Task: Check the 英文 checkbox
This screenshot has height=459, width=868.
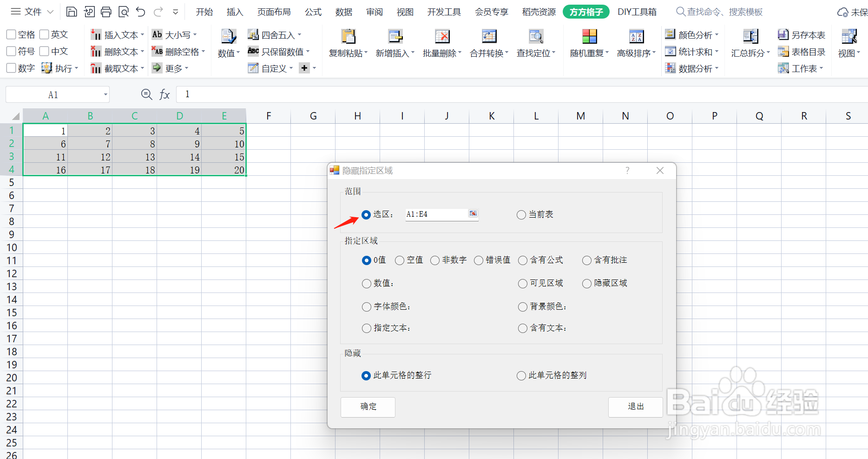Action: click(44, 34)
